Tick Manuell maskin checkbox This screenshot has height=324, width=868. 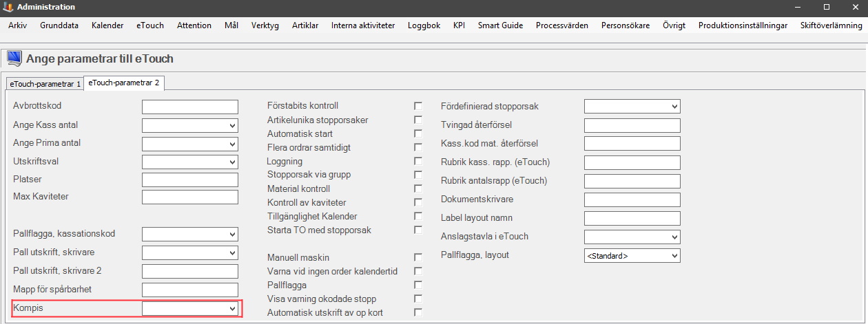click(x=418, y=257)
